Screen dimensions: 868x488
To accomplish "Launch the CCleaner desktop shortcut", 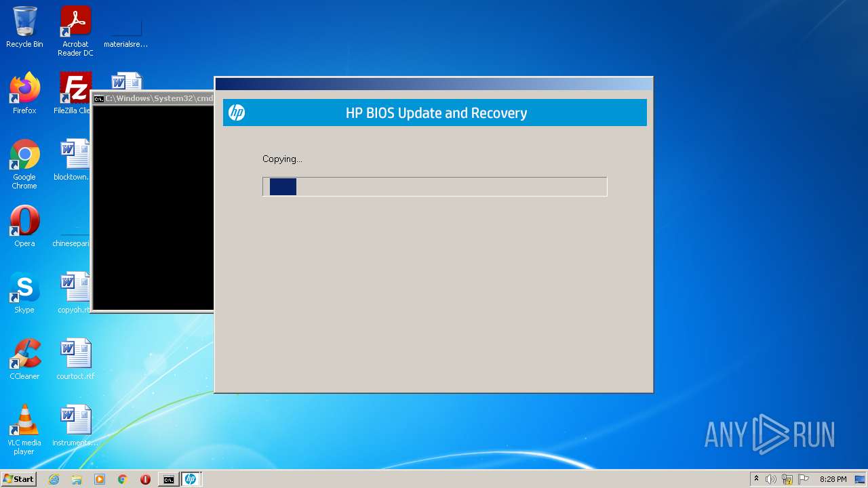I will click(24, 359).
